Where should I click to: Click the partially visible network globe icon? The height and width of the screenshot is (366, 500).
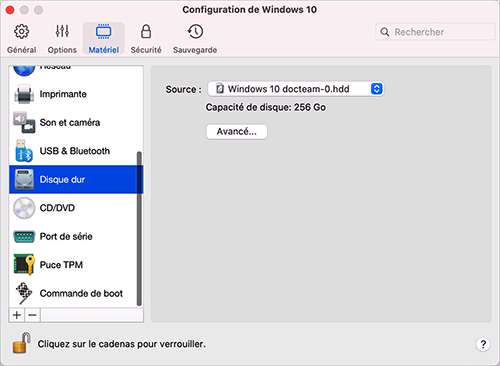tap(24, 70)
